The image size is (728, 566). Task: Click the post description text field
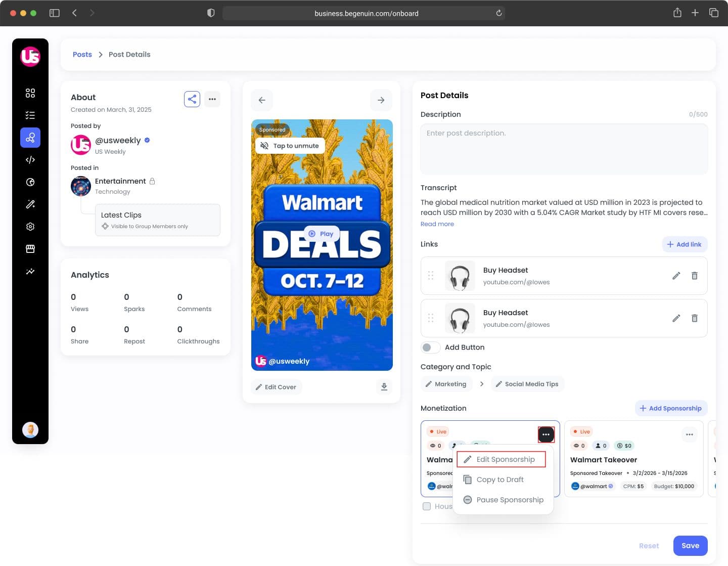(564, 149)
